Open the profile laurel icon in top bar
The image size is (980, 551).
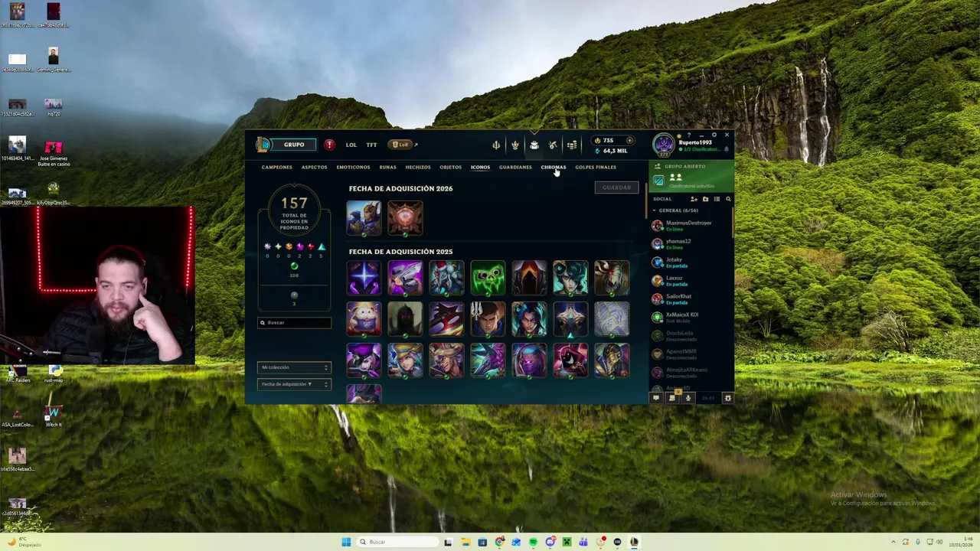tap(515, 145)
